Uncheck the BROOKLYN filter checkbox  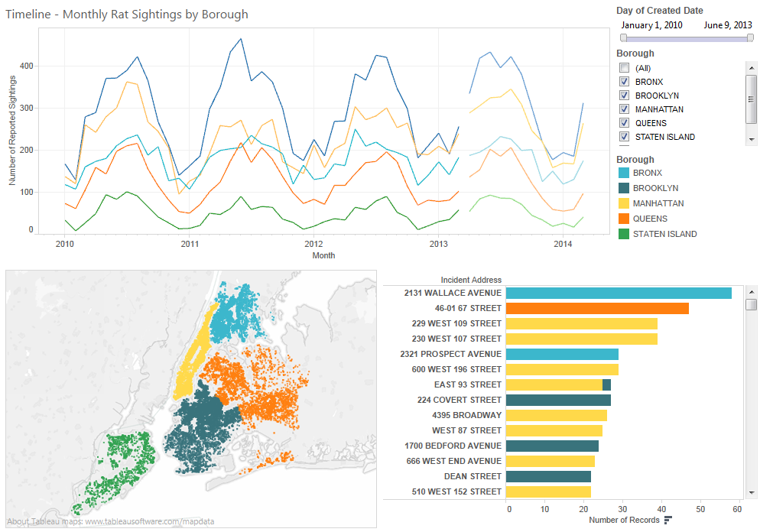[625, 96]
